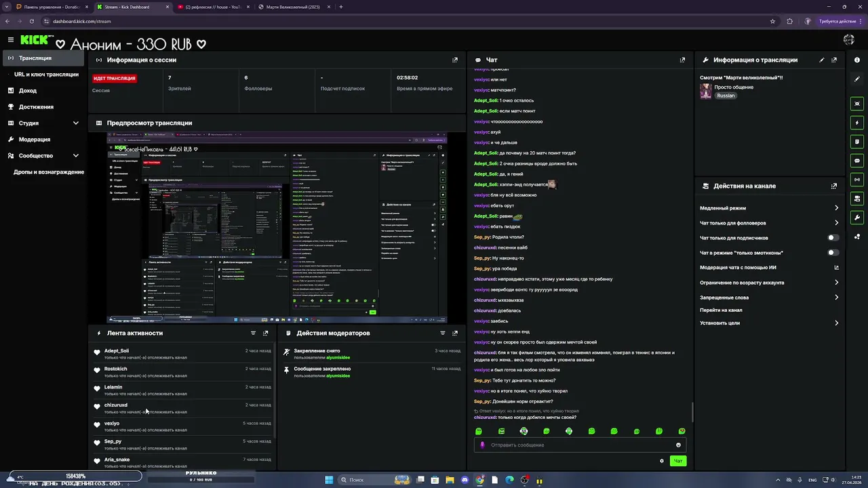Select Трансляция in the sidebar
Image resolution: width=868 pixels, height=488 pixels.
tap(43, 58)
